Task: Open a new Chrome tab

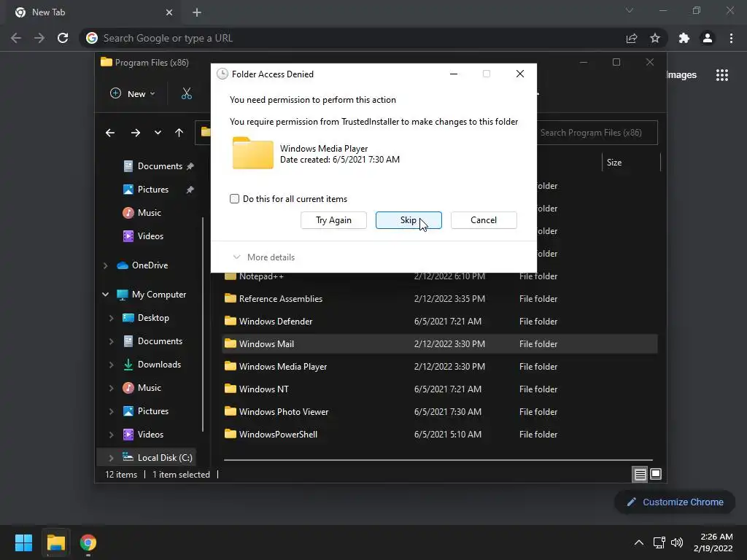Action: point(197,12)
